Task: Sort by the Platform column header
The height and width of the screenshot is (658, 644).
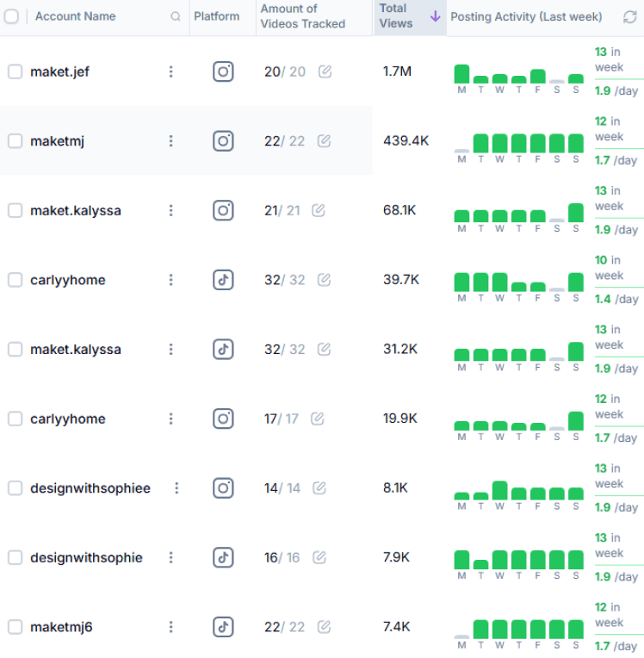Action: [217, 16]
